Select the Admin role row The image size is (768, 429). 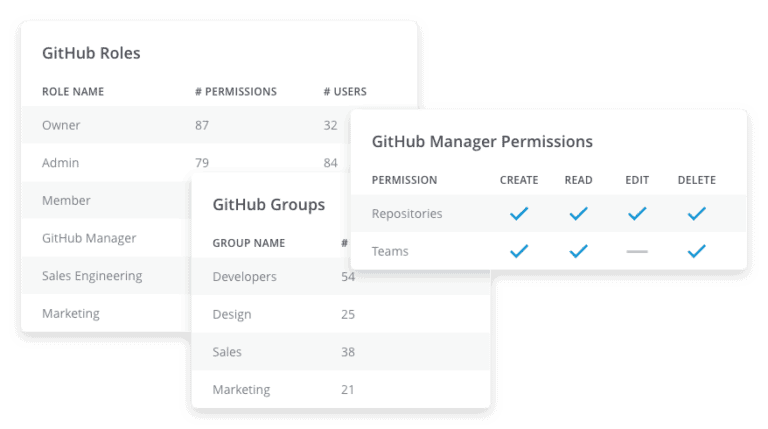[186, 163]
